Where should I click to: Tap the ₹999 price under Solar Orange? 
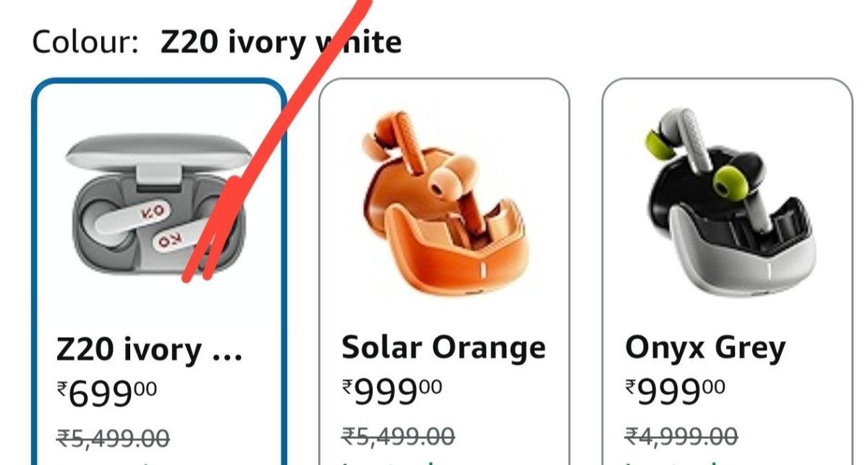[x=391, y=393]
